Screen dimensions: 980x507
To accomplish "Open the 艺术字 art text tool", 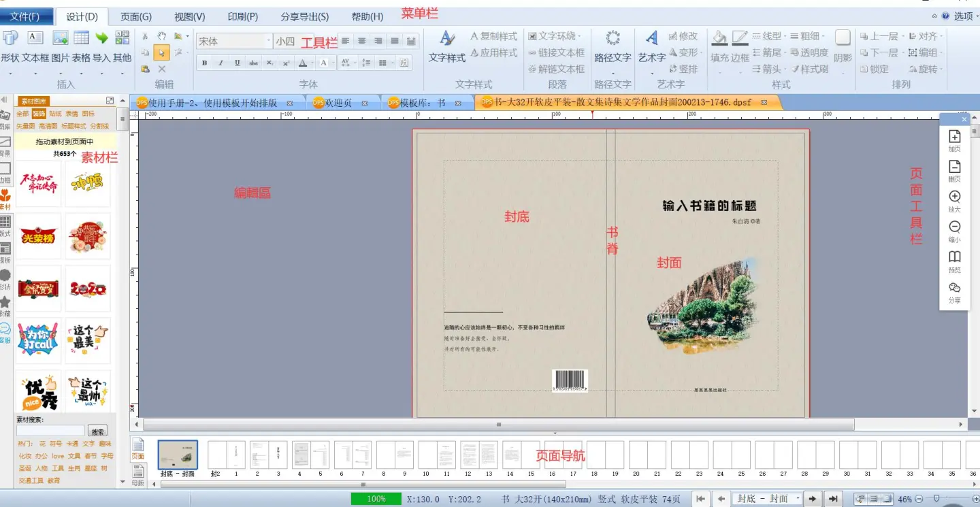I will pos(651,39).
